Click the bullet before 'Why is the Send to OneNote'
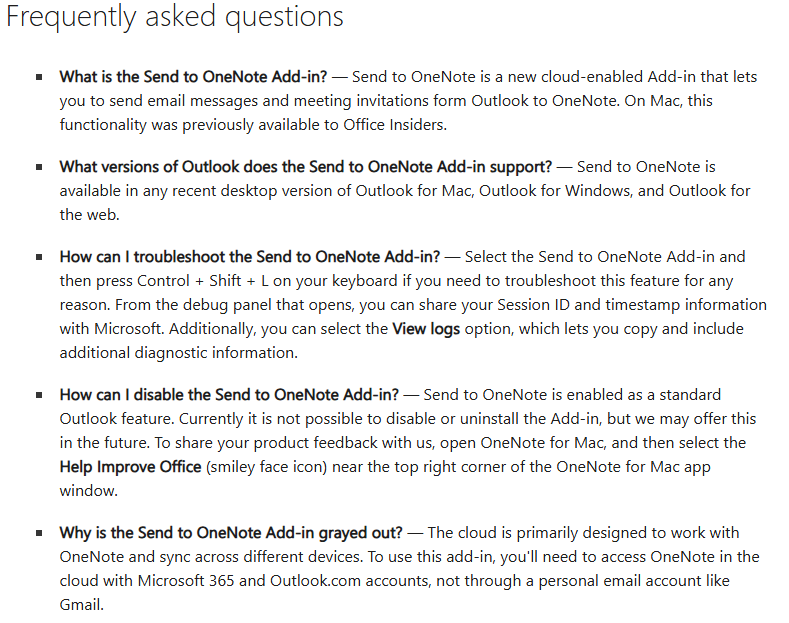789x623 pixels. [39, 533]
